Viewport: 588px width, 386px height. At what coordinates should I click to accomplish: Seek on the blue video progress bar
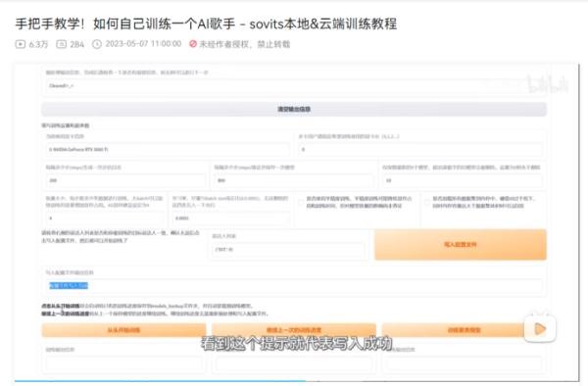pyautogui.click(x=161, y=381)
